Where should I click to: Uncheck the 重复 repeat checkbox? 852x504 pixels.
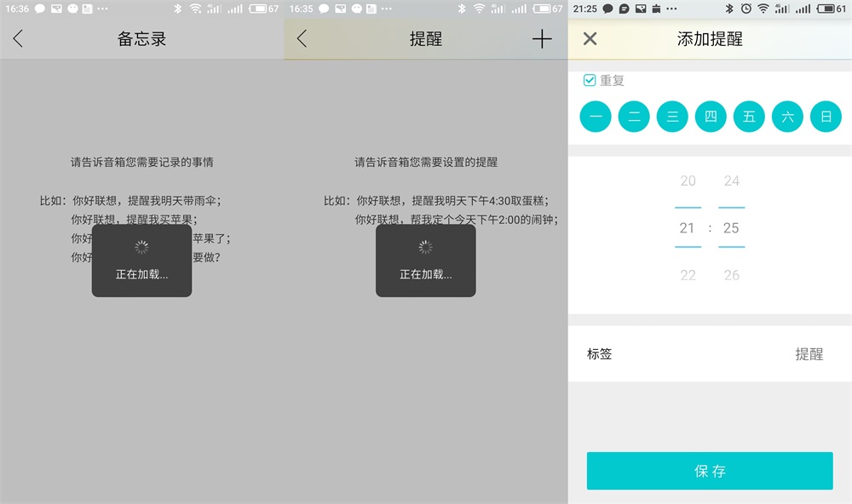(x=591, y=79)
